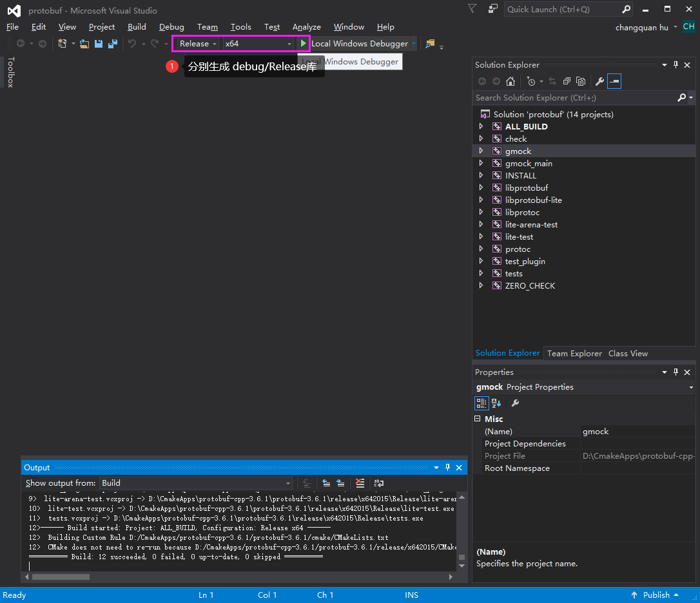
Task: Switch to the Class View tab
Action: click(628, 353)
